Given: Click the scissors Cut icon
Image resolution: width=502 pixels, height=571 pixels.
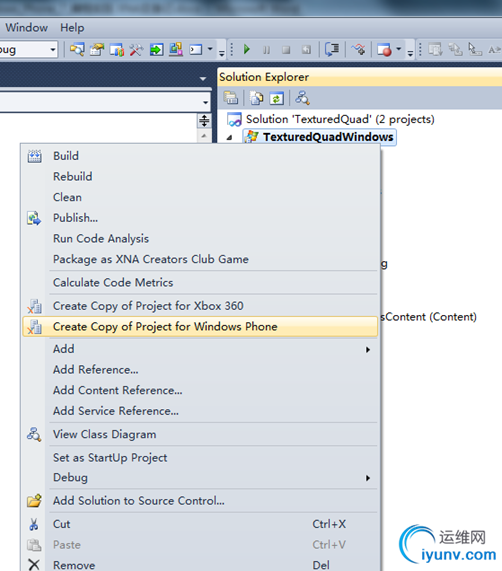Looking at the screenshot, I should [x=34, y=524].
